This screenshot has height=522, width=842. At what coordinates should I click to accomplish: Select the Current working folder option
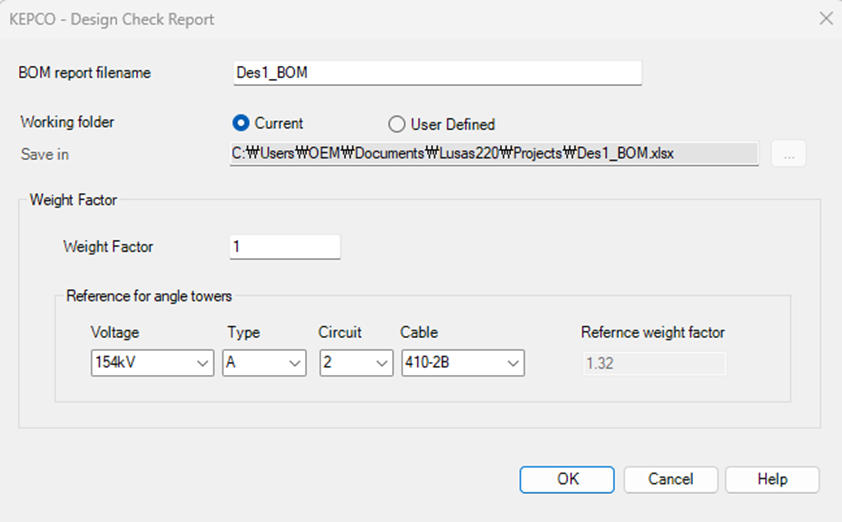pos(241,124)
